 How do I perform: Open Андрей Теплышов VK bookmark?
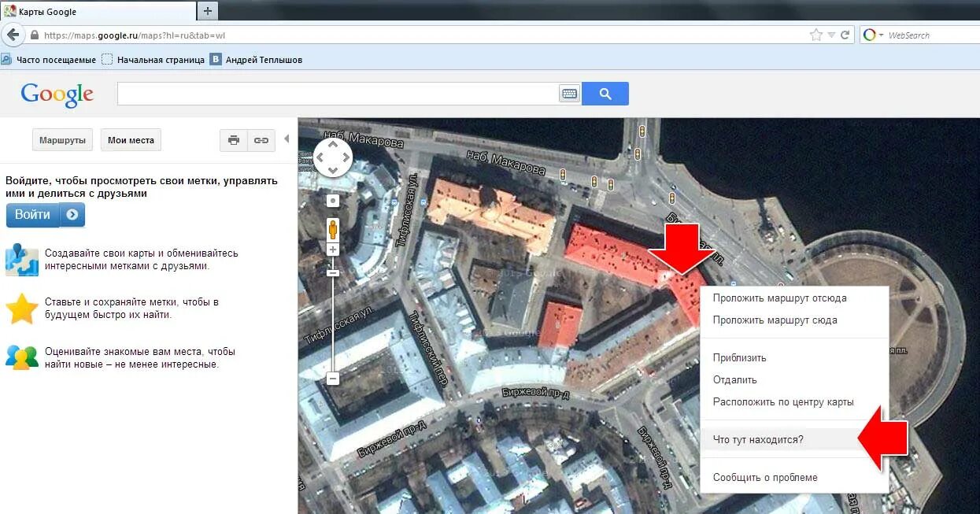click(256, 59)
